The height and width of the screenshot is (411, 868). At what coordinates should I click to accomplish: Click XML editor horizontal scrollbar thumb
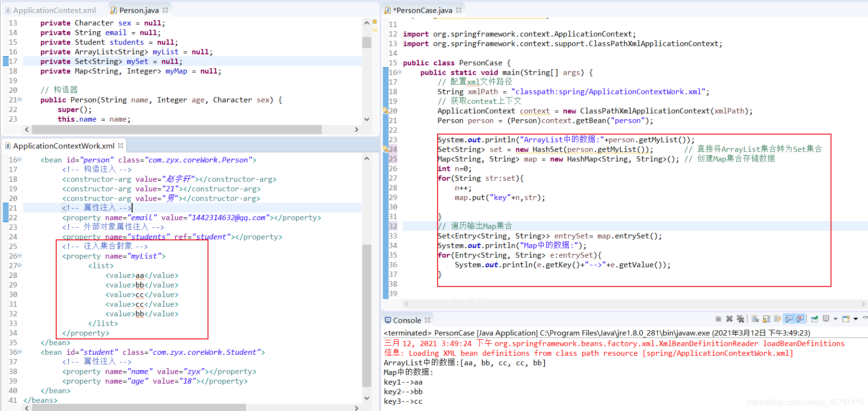pyautogui.click(x=139, y=408)
